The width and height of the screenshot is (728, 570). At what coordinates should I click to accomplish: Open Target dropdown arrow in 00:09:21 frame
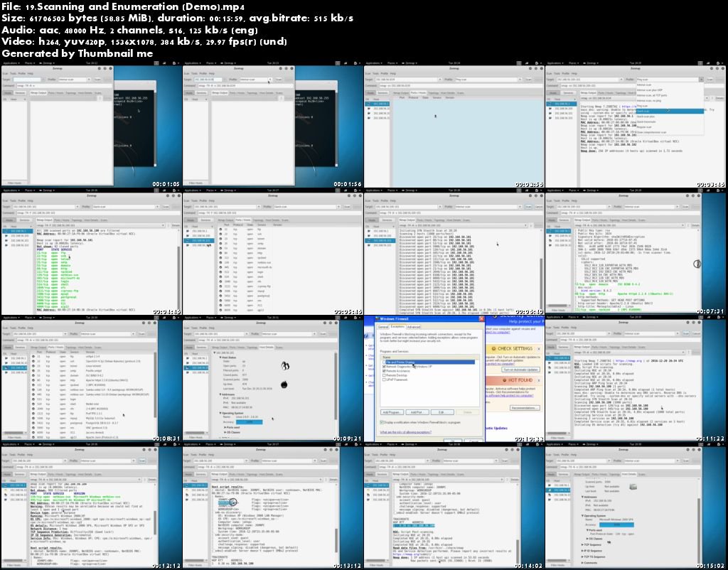(247, 334)
